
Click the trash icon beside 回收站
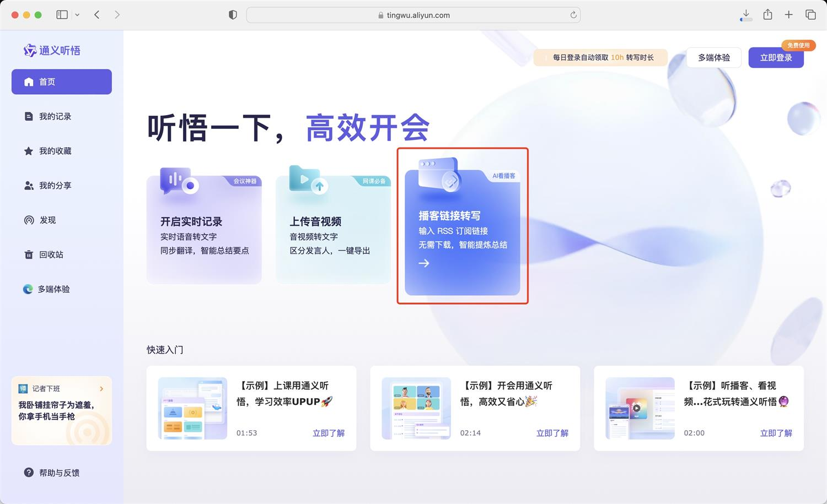coord(29,254)
